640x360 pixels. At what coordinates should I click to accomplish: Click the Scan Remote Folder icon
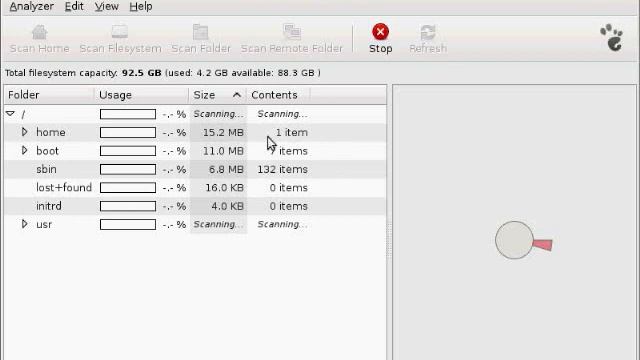point(292,32)
